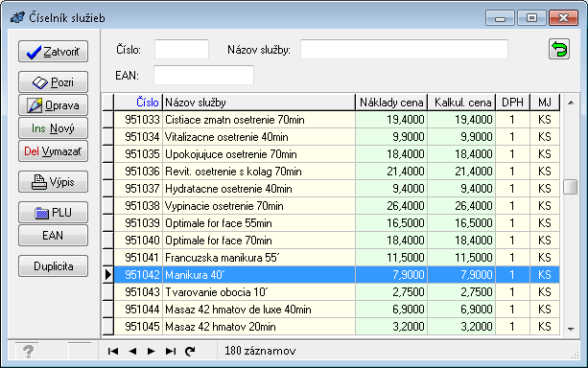This screenshot has height=368, width=588.
Task: Click Náklady cena 21,4000 of row 951036
Action: [x=391, y=172]
